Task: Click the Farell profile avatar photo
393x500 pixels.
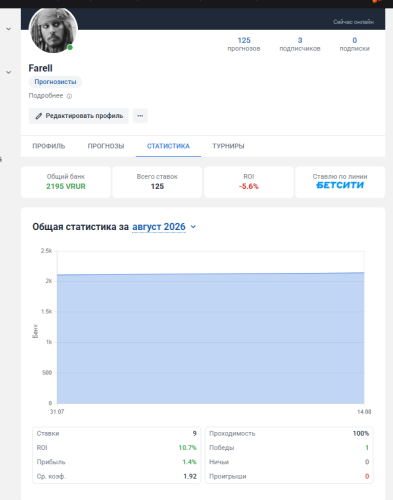Action: tap(53, 30)
